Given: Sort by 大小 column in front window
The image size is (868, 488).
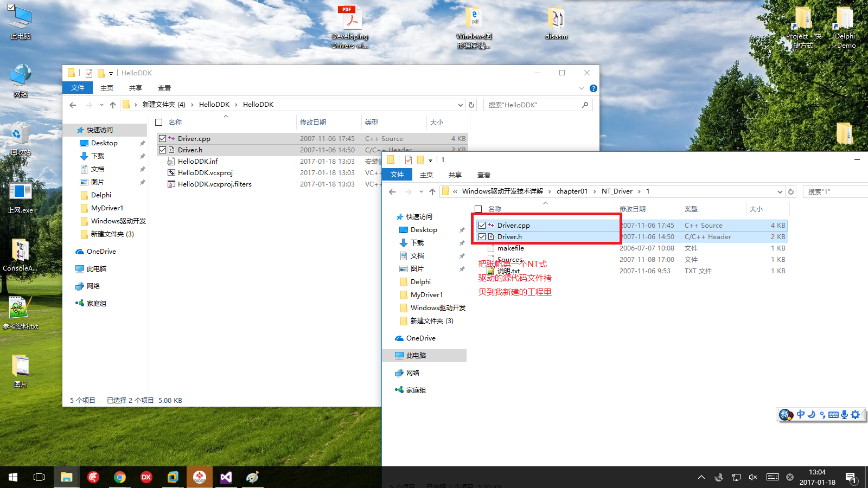Looking at the screenshot, I should click(x=767, y=209).
